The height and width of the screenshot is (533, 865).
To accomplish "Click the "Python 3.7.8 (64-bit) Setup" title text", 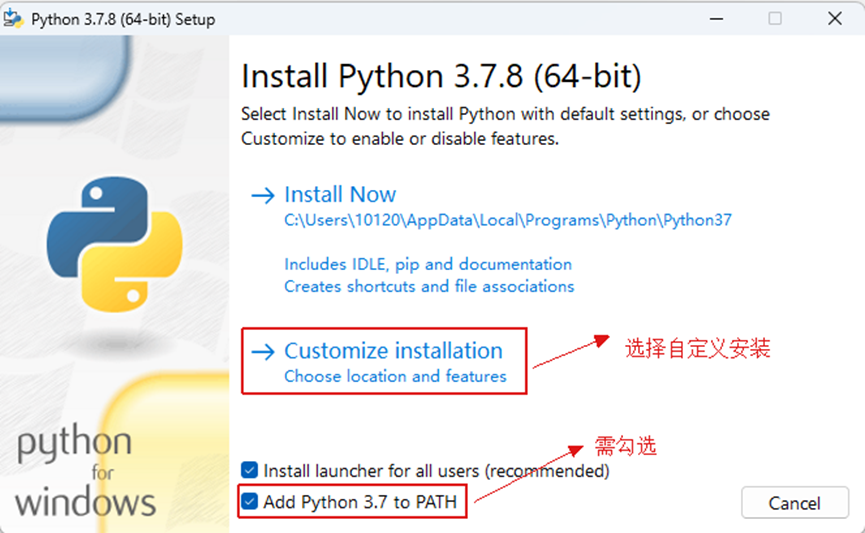I will [x=123, y=19].
